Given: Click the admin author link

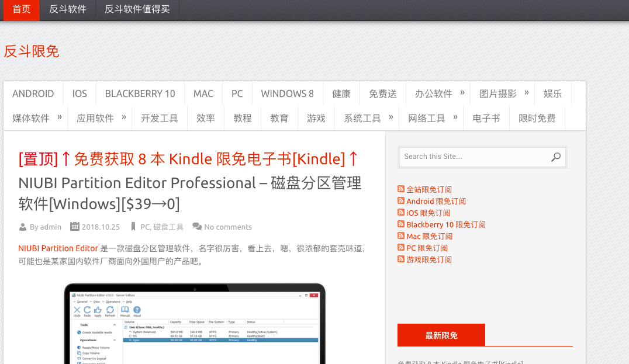Looking at the screenshot, I should pos(50,227).
